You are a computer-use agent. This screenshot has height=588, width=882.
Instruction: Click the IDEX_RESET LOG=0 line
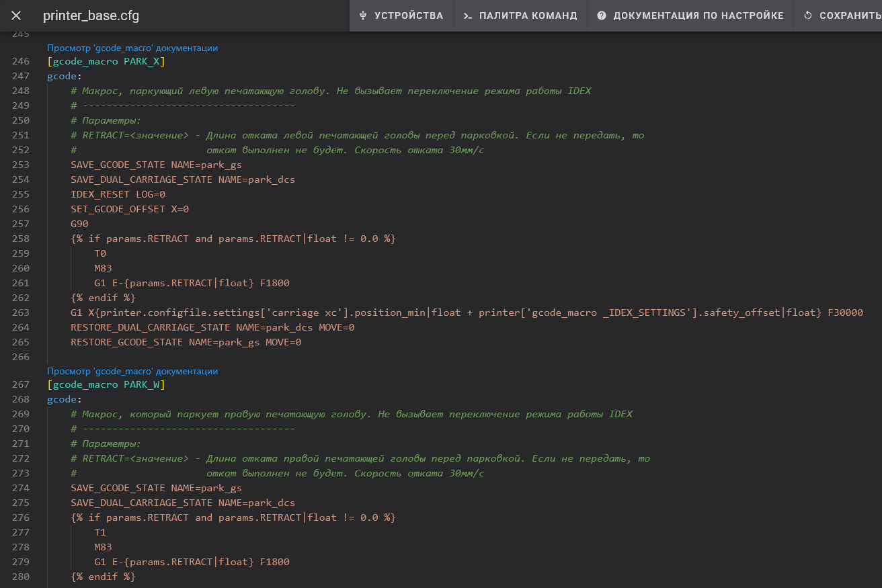(118, 194)
